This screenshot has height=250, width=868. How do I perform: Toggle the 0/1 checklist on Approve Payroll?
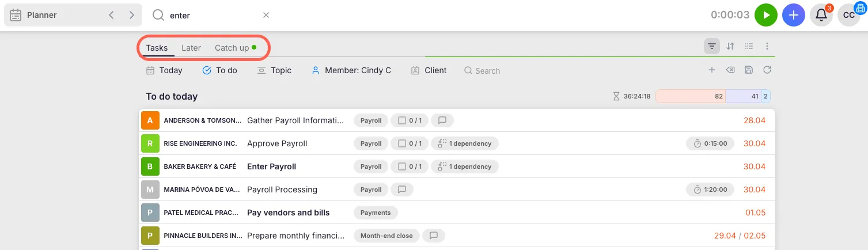click(x=410, y=143)
